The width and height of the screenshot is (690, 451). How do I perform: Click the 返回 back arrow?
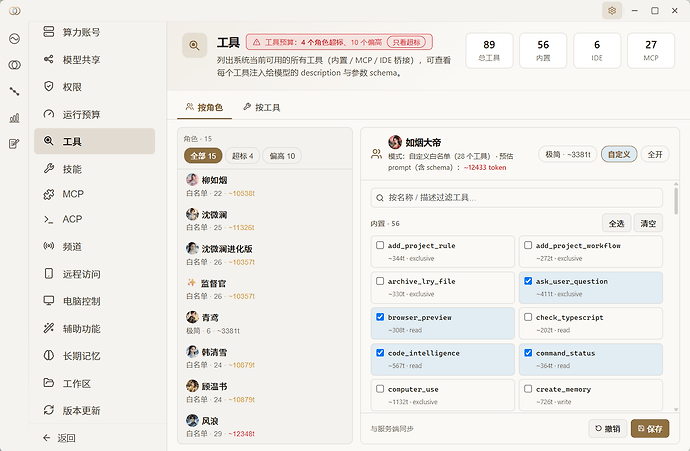[47, 437]
